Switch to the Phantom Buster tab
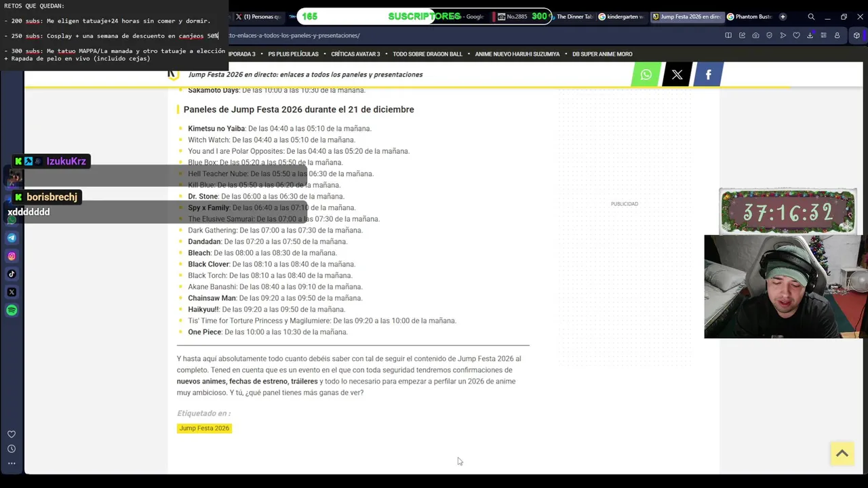This screenshot has width=868, height=488. click(749, 16)
